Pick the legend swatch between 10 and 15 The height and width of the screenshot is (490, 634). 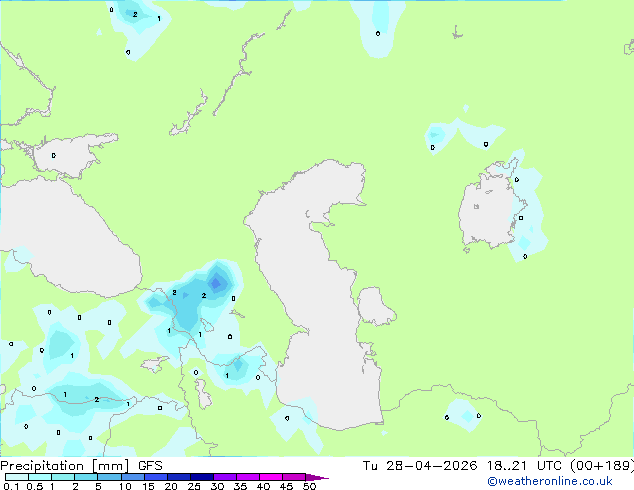click(132, 477)
